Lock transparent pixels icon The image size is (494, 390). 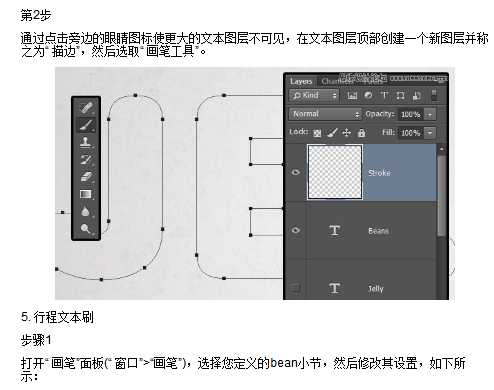pyautogui.click(x=317, y=133)
